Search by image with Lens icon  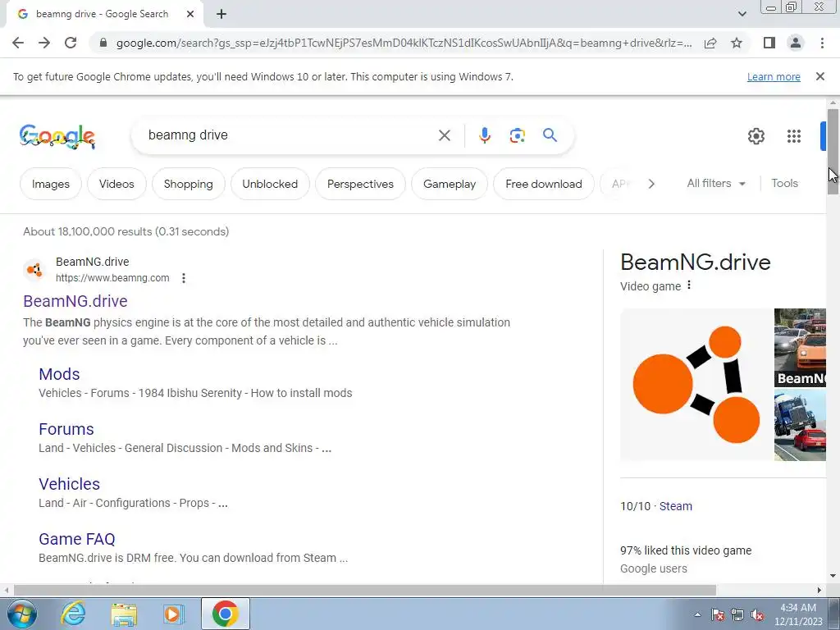pyautogui.click(x=517, y=135)
